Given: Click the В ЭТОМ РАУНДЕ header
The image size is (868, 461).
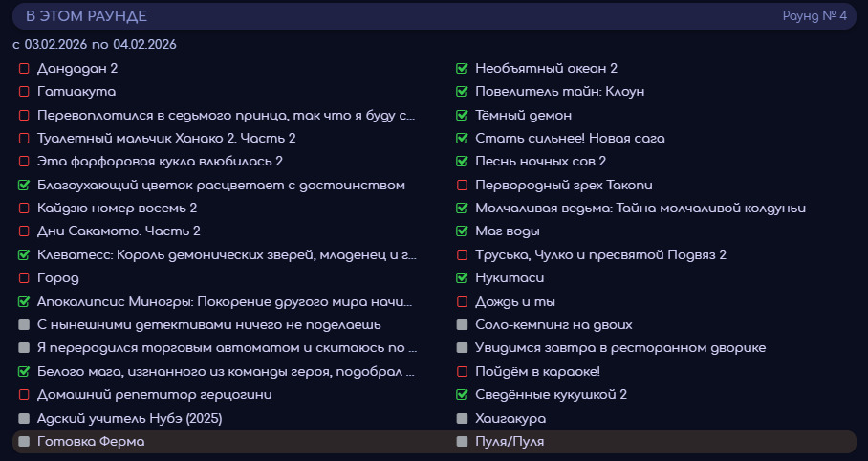Looking at the screenshot, I should click(86, 16).
